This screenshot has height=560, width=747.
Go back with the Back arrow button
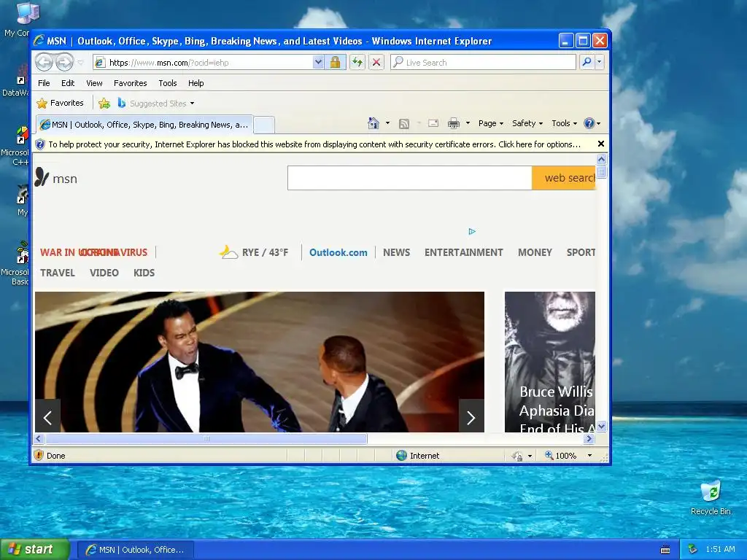click(x=44, y=63)
